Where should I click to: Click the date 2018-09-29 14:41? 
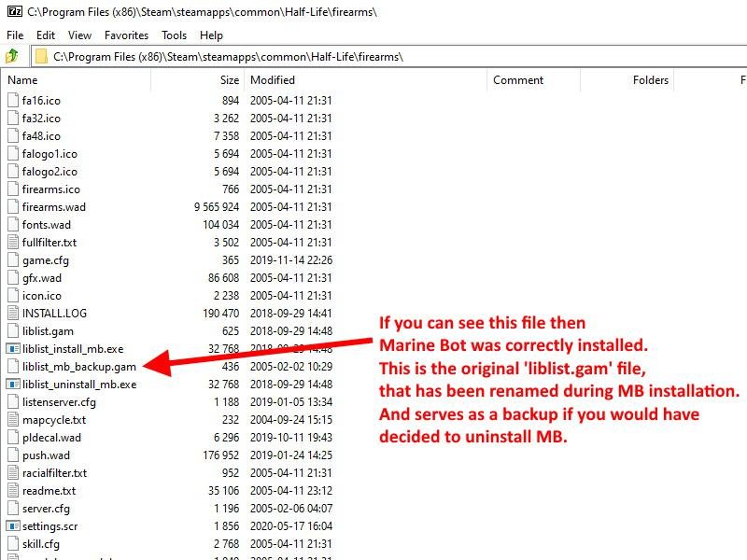291,314
